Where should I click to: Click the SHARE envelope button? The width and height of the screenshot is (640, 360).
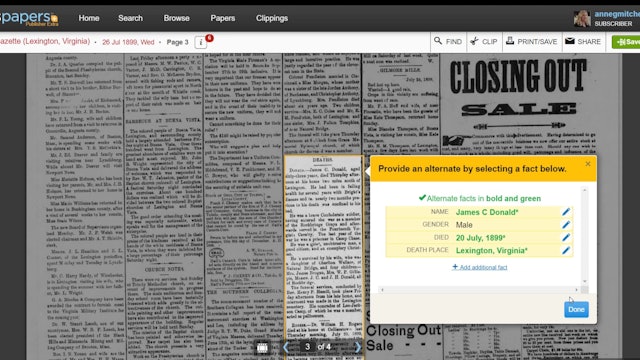(x=583, y=41)
